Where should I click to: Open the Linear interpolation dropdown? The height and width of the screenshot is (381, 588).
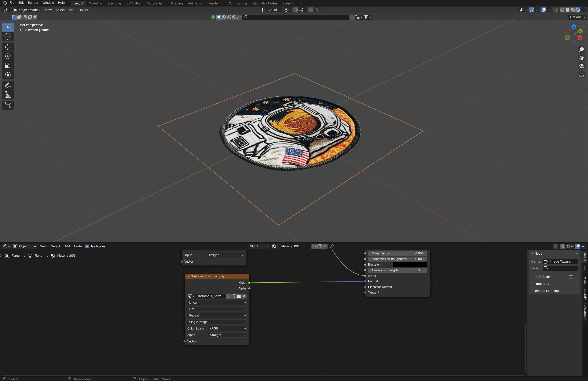217,302
